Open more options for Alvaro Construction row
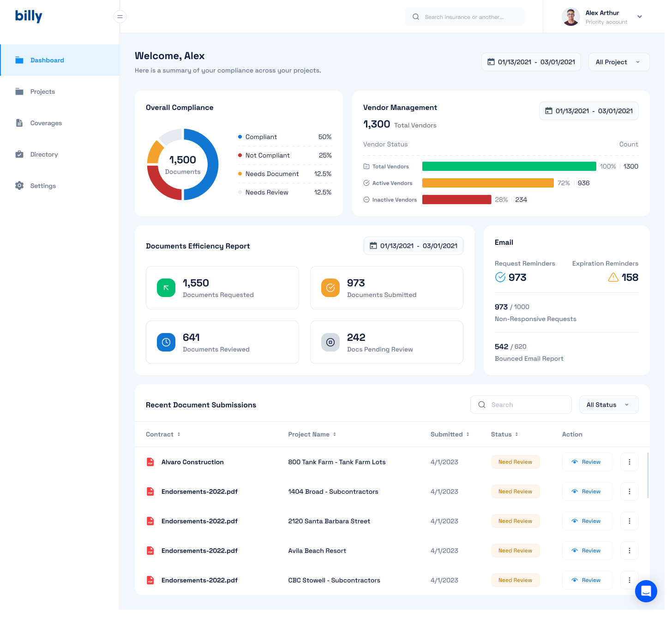 point(630,462)
